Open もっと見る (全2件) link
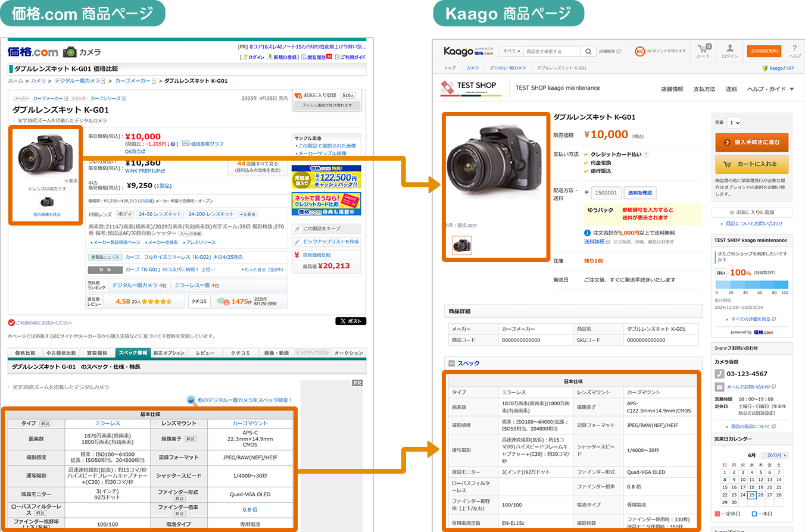The height and width of the screenshot is (532, 805). [x=262, y=270]
